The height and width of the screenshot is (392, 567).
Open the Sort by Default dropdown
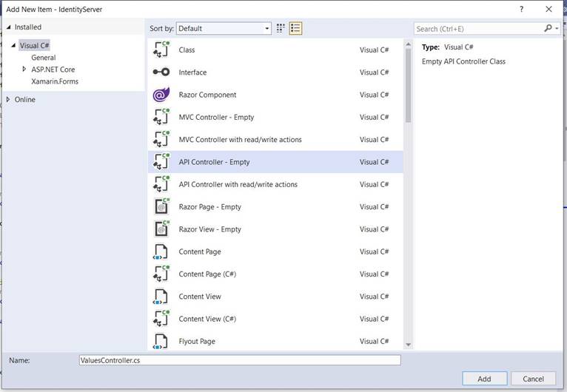click(x=224, y=29)
